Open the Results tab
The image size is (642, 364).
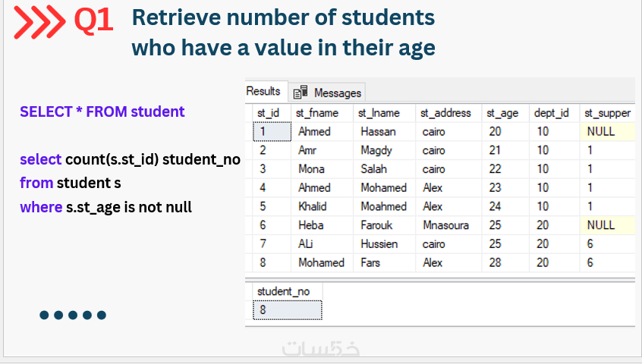click(264, 91)
